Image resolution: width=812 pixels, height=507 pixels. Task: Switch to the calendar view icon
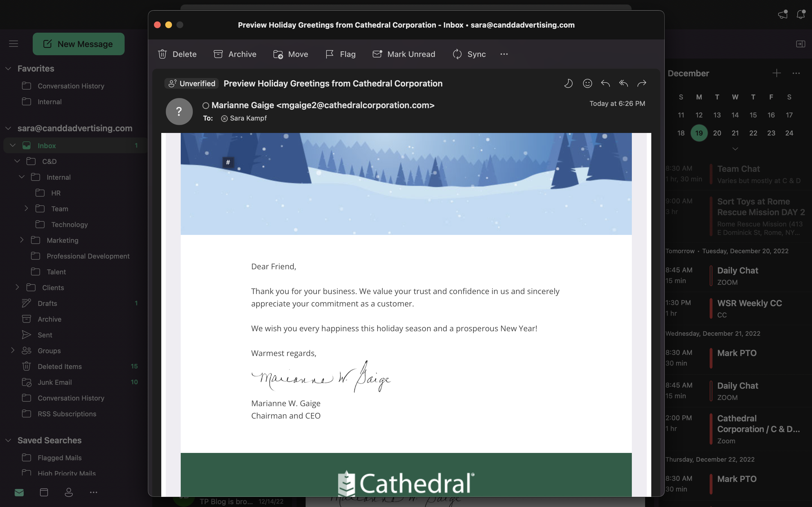[44, 492]
